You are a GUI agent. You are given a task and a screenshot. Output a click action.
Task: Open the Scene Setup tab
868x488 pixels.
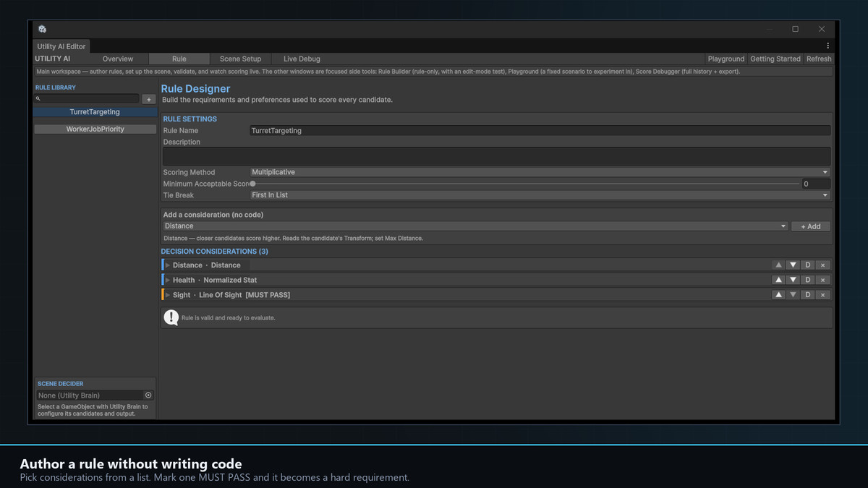point(240,59)
